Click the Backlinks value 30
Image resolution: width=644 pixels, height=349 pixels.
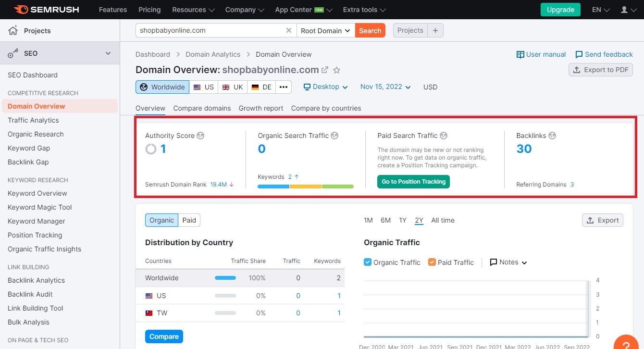(x=524, y=149)
